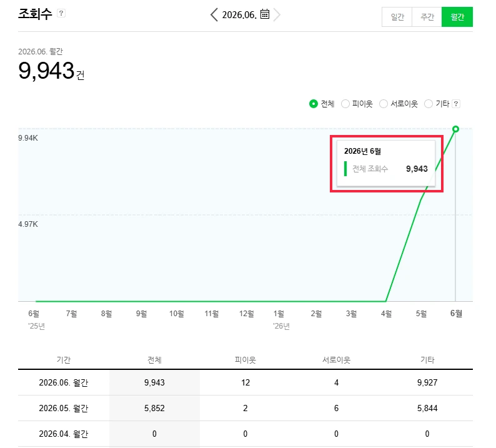Open help icon beside 기타 radio option
This screenshot has height=448, width=496.
(x=456, y=104)
